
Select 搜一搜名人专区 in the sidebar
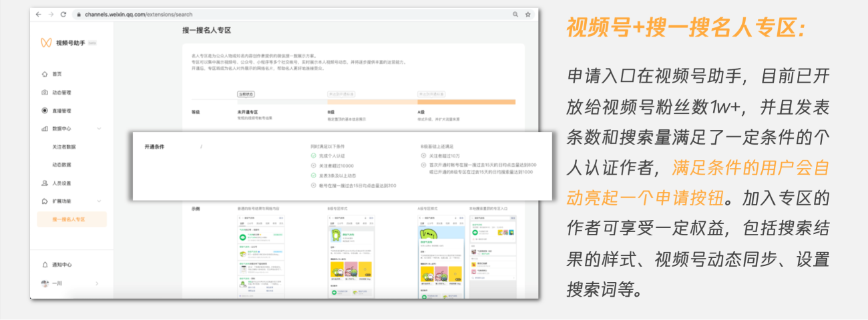(71, 219)
